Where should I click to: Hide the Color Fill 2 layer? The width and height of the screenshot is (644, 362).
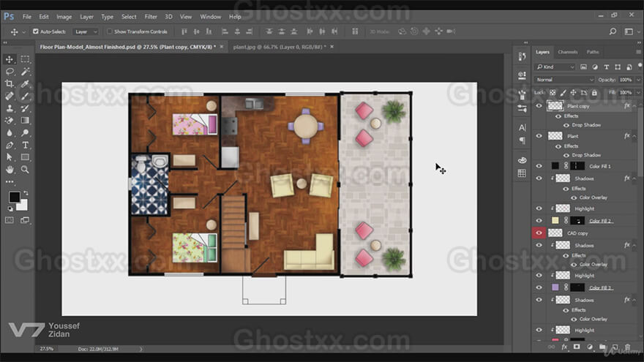[x=539, y=221]
